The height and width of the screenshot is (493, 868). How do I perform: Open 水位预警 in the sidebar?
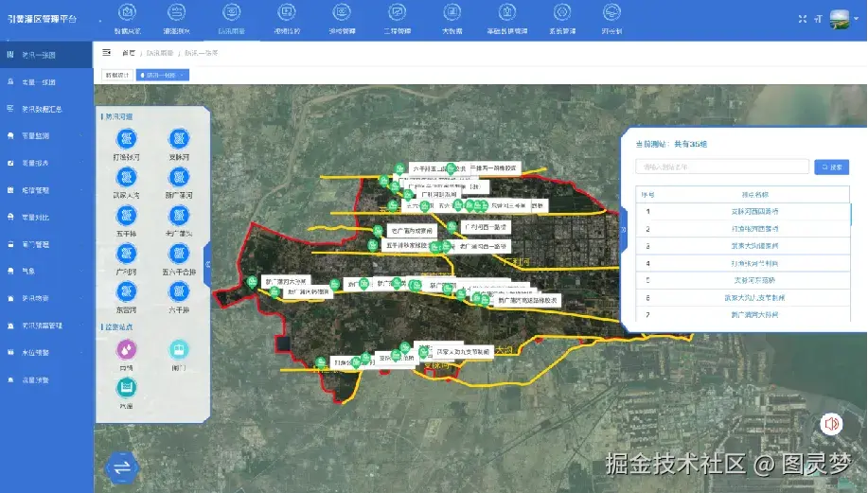tap(46, 352)
